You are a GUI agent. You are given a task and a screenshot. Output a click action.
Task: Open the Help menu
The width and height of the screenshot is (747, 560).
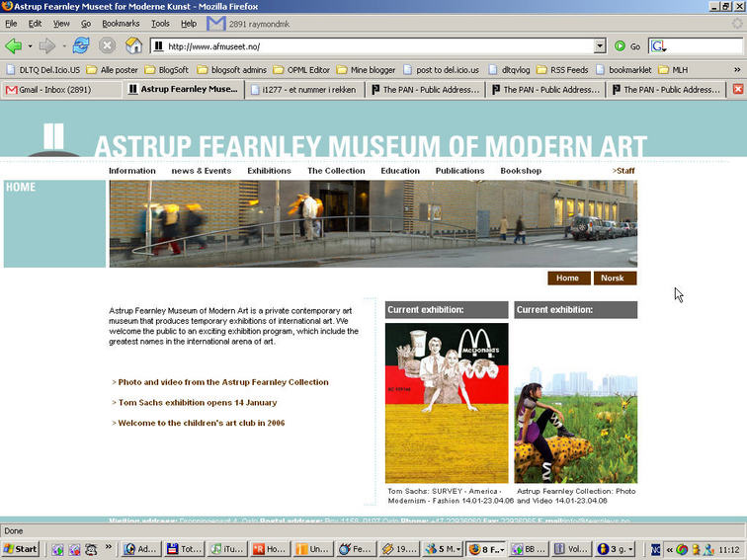pos(189,24)
